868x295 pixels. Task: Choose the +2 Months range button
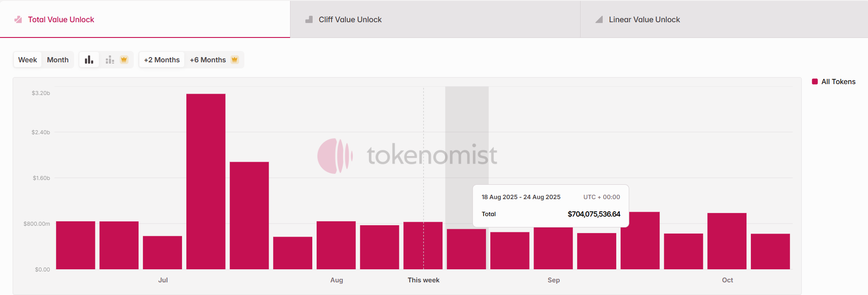click(x=162, y=60)
